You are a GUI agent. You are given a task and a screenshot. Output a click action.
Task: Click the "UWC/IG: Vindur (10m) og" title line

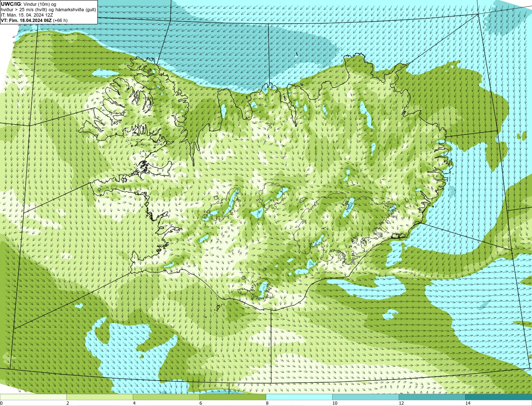tap(28, 4)
